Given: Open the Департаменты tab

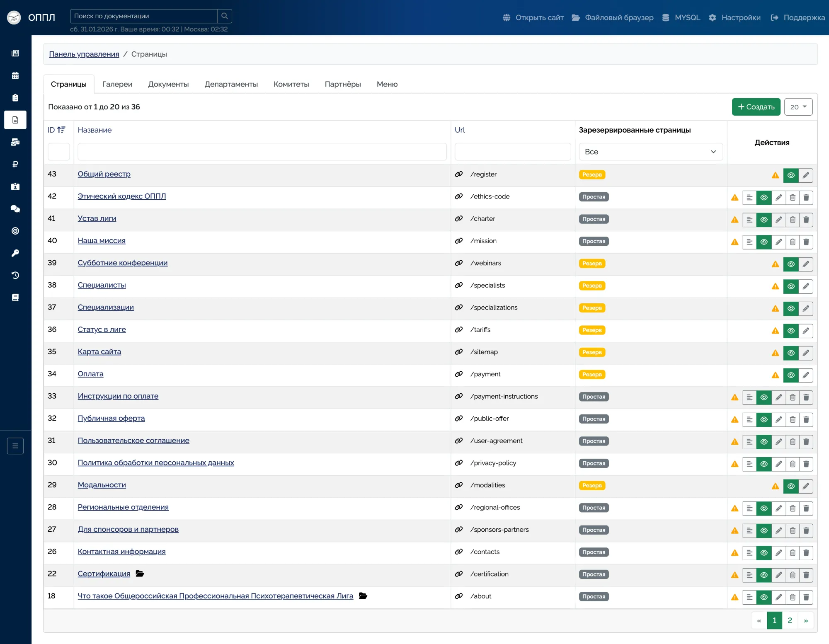Looking at the screenshot, I should [231, 84].
